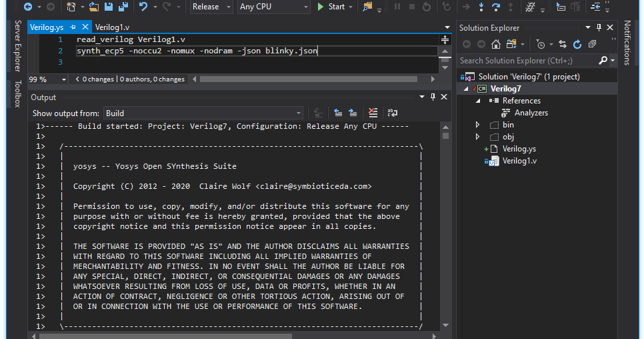Start debugging with the Start button
This screenshot has width=644, height=339.
[331, 7]
